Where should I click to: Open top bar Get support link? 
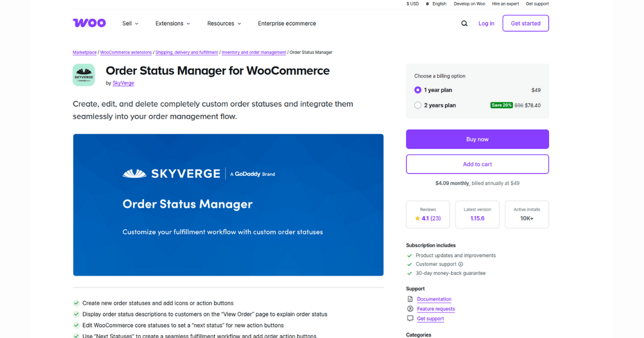537,4
